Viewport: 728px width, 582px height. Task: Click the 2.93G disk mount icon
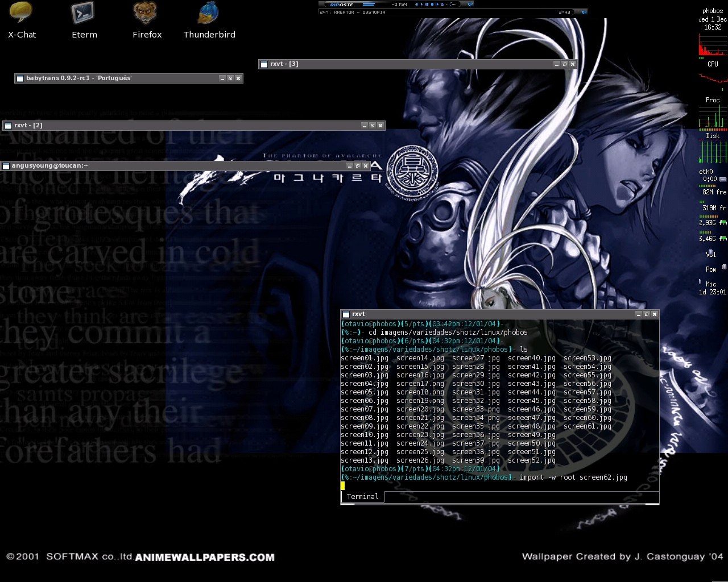point(723,223)
